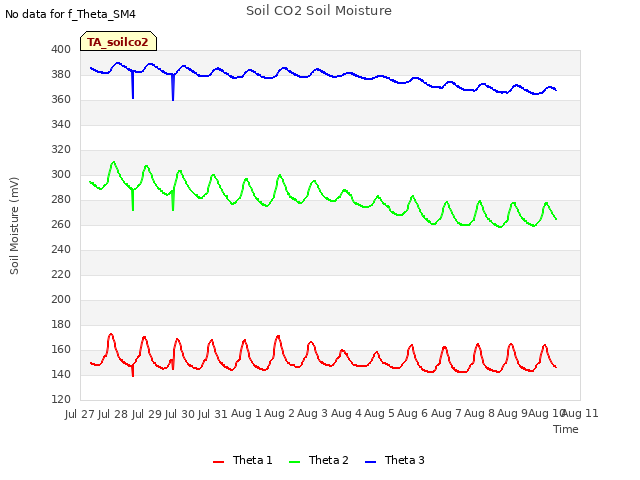The height and width of the screenshot is (480, 640).
Task: Click the 380 y-axis tick label
Action: click(x=61, y=75)
